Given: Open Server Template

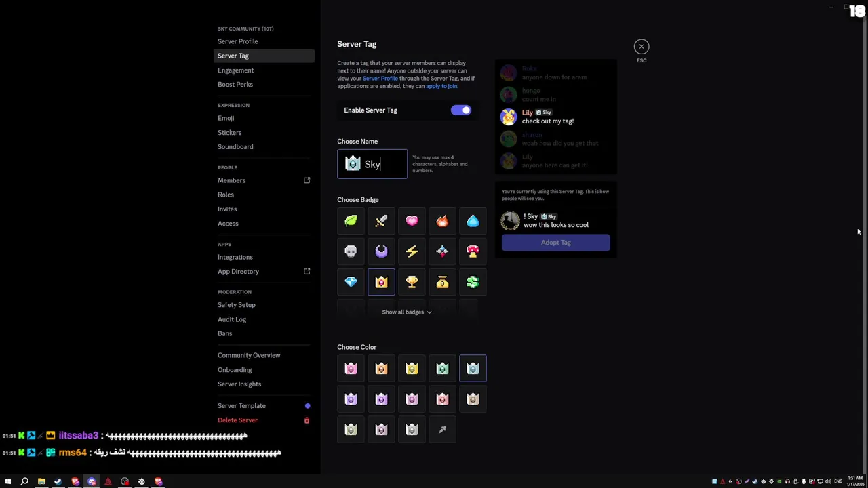Looking at the screenshot, I should click(264, 406).
